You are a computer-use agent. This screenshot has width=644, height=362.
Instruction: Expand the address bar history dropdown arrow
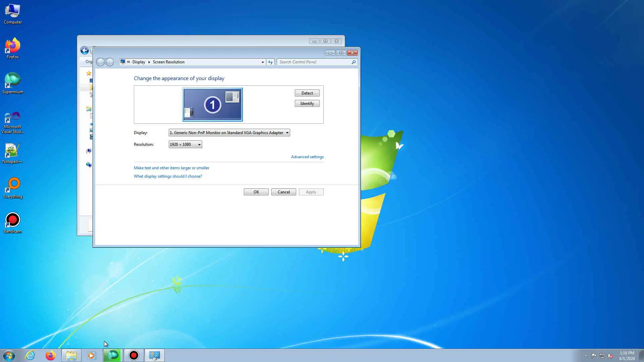(263, 62)
